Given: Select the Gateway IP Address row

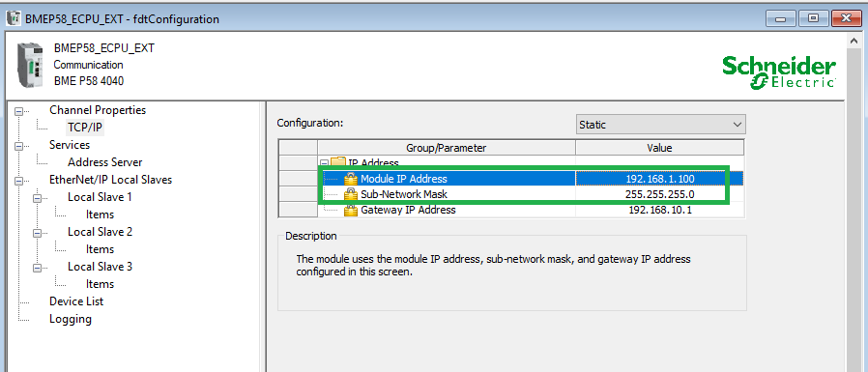Looking at the screenshot, I should click(511, 210).
